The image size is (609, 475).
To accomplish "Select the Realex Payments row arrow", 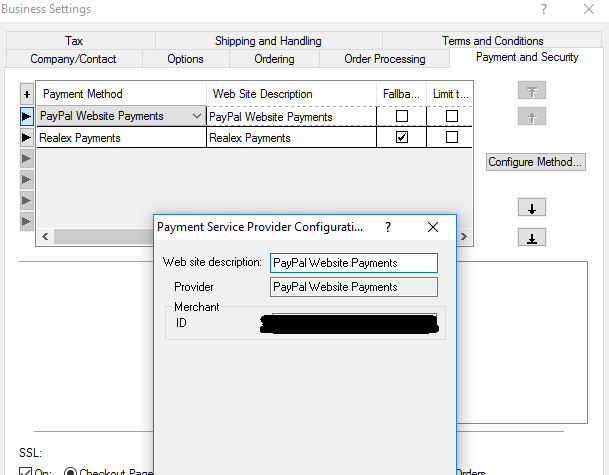I will [x=27, y=137].
